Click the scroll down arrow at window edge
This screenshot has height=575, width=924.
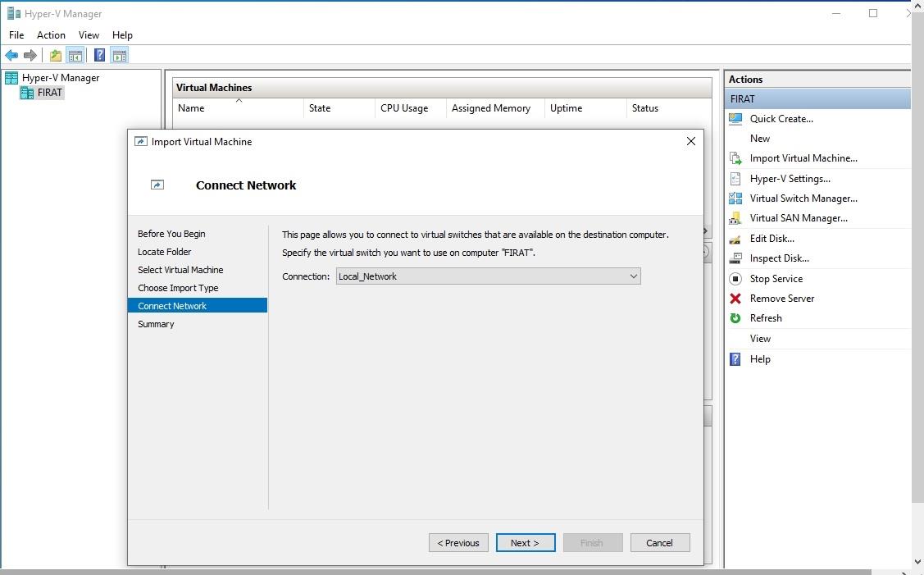coord(918,561)
